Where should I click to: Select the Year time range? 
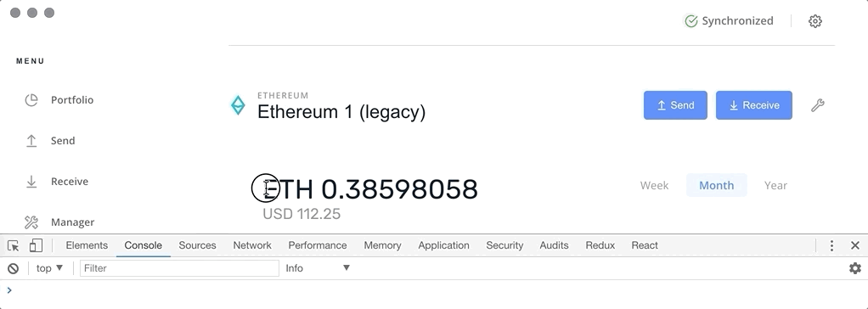coord(775,186)
